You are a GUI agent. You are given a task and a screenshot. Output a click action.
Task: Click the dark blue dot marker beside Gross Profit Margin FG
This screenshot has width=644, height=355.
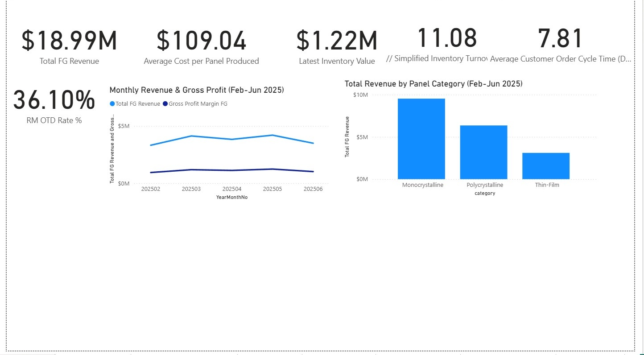[165, 103]
